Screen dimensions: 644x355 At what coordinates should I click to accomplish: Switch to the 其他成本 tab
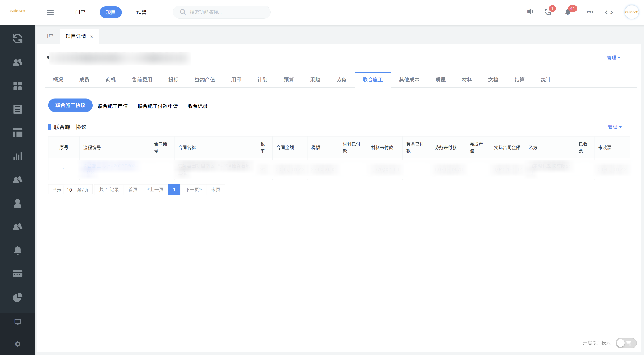pos(409,80)
